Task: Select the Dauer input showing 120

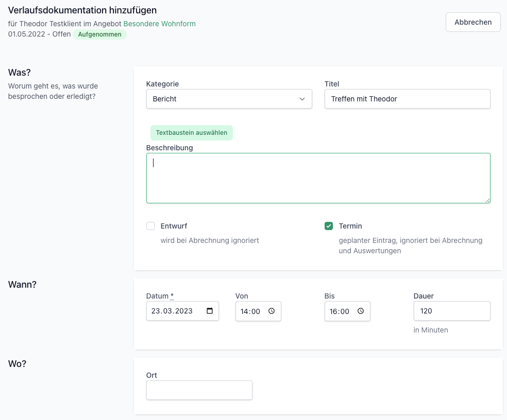Action: tap(452, 311)
